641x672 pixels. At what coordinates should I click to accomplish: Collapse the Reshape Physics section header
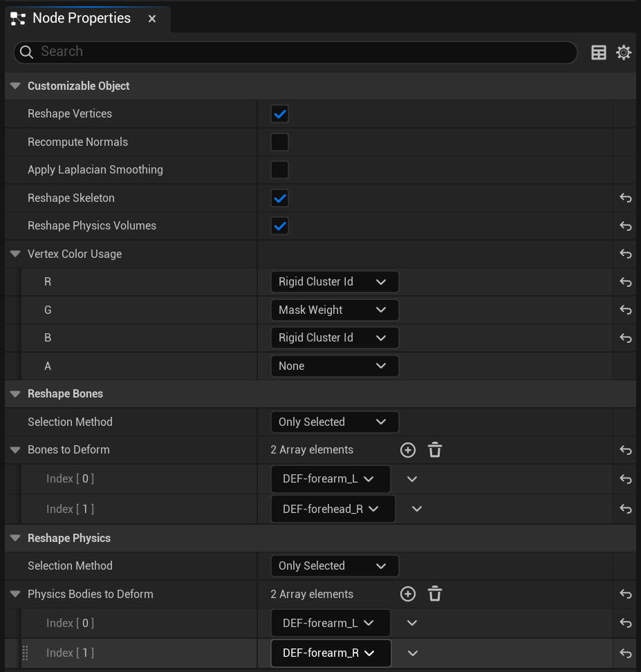15,538
